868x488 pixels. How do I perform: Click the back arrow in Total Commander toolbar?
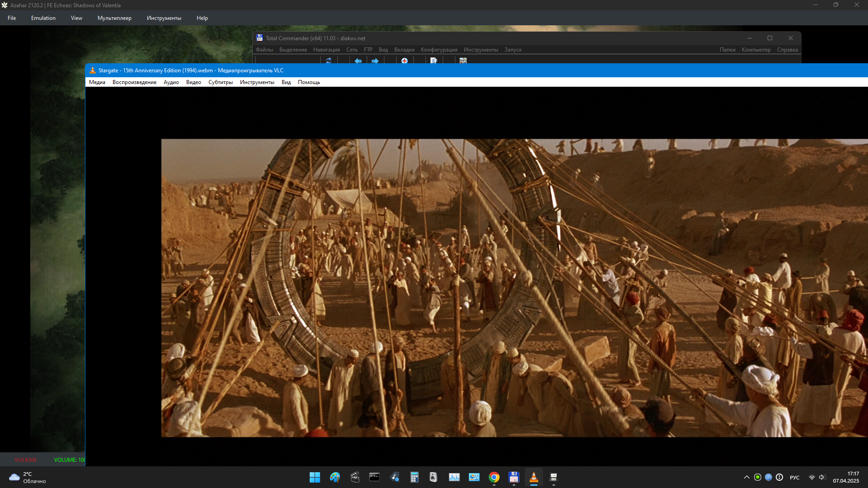pyautogui.click(x=358, y=60)
